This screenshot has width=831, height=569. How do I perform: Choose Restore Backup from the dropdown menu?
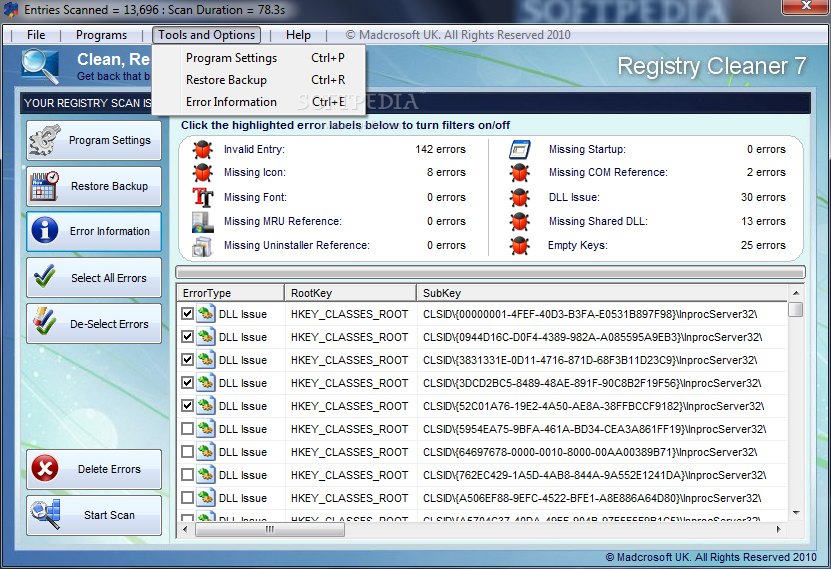tap(259, 80)
